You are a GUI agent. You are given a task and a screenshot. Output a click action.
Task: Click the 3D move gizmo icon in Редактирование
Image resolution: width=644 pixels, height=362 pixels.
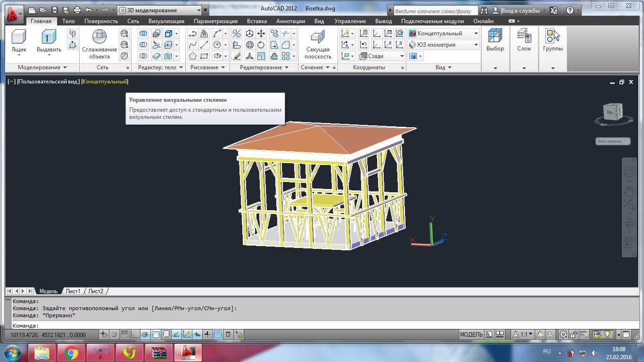(249, 33)
